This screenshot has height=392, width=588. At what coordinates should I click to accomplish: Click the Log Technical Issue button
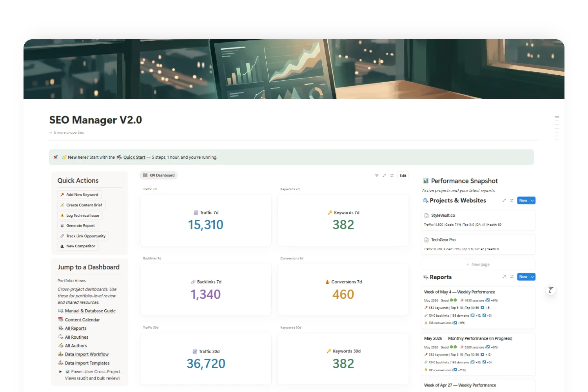click(x=80, y=216)
